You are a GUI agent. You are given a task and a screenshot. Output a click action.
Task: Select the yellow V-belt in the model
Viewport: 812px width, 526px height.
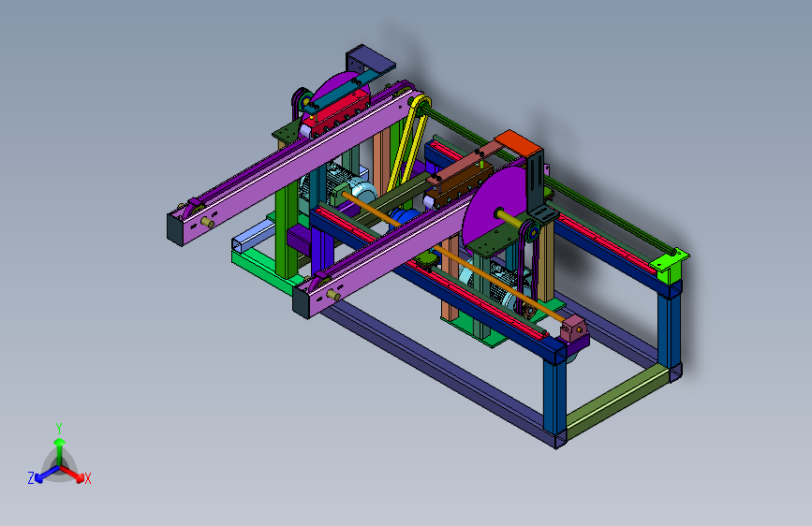(x=409, y=144)
